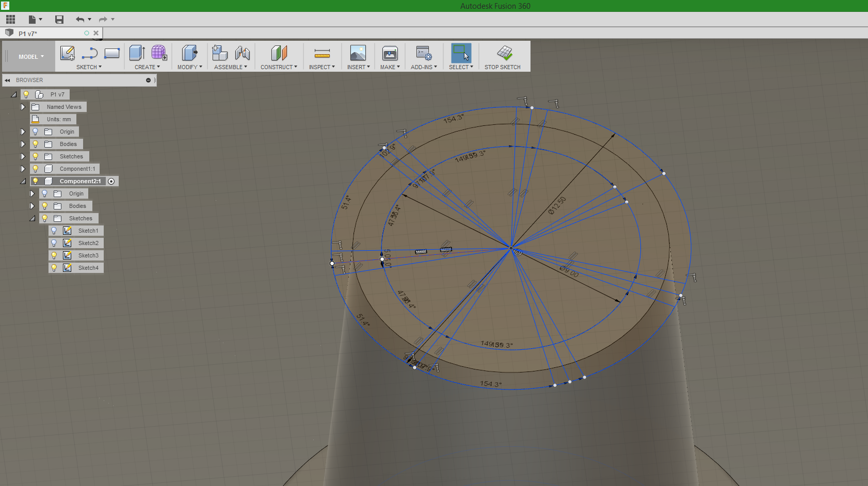
Task: Click the Redo arrow
Action: (x=103, y=20)
